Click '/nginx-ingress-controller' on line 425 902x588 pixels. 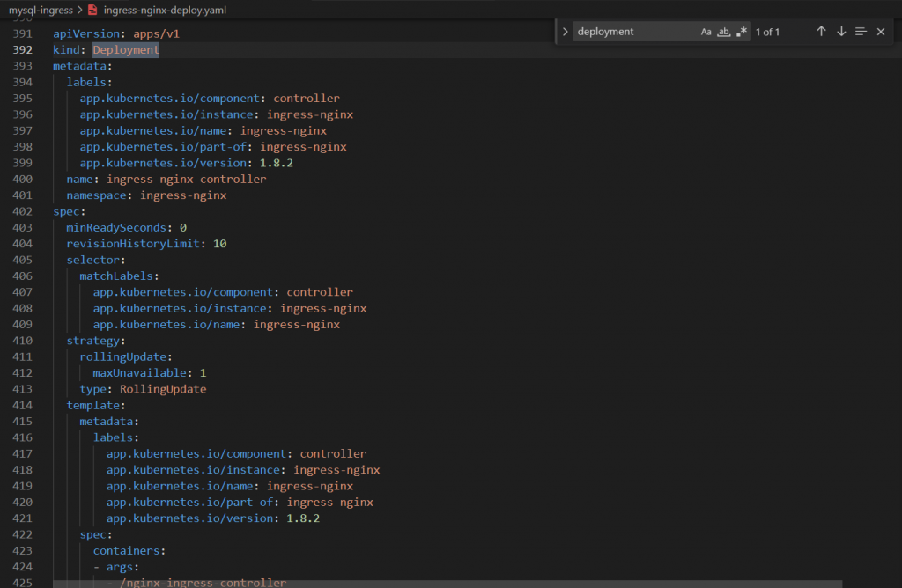203,582
